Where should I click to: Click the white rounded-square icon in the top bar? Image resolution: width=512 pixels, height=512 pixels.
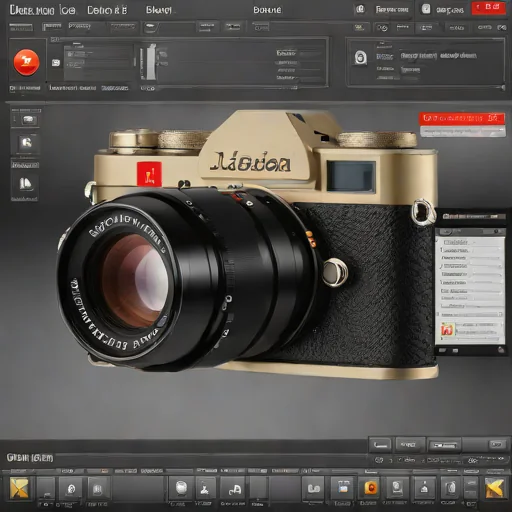[426, 9]
